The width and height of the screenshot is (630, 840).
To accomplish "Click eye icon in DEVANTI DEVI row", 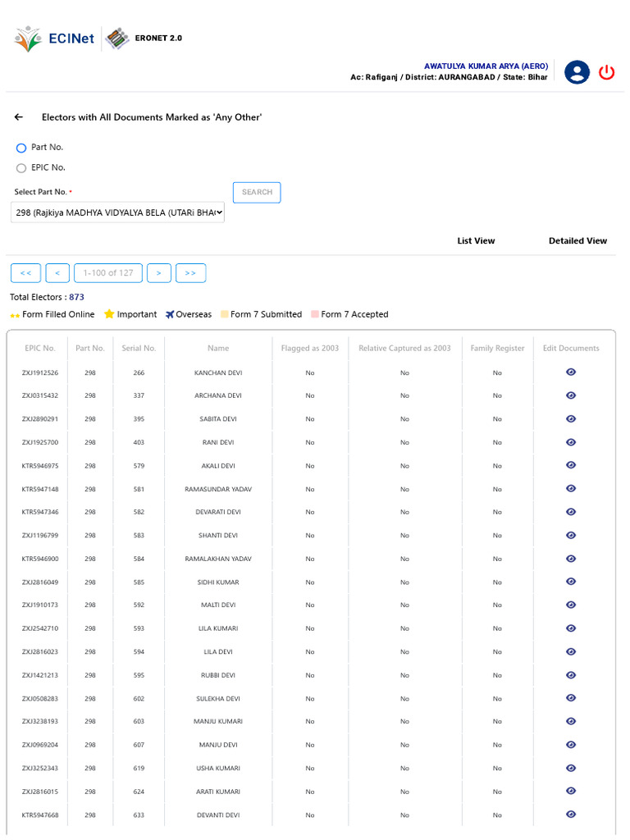I will click(571, 814).
